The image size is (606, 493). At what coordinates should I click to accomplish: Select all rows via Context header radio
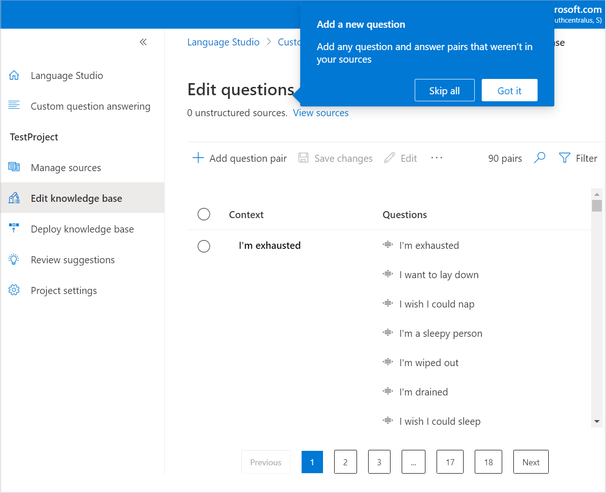(x=204, y=214)
